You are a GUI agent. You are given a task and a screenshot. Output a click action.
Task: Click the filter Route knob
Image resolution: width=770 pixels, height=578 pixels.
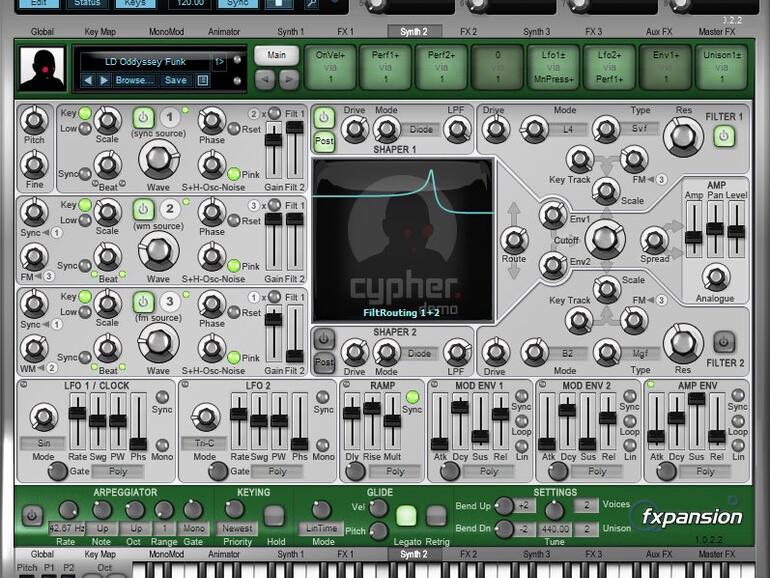[x=514, y=240]
